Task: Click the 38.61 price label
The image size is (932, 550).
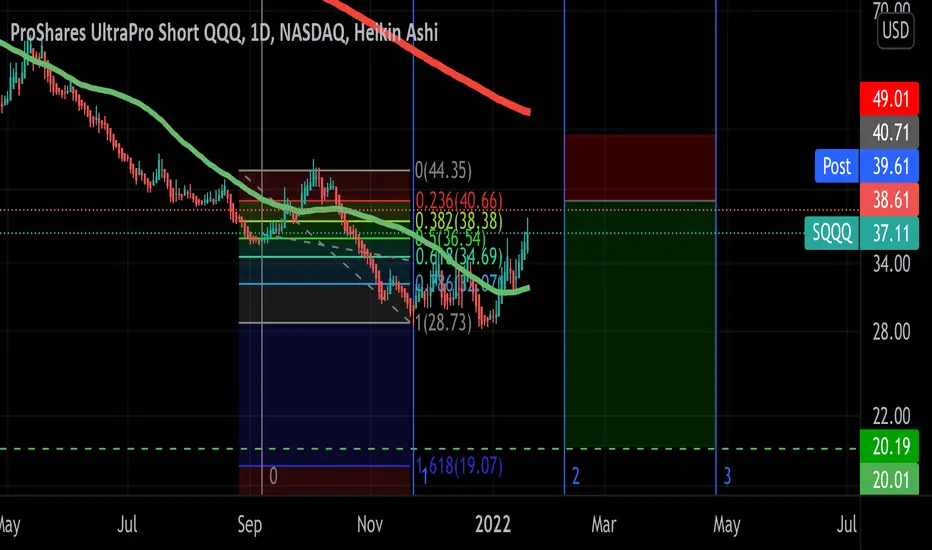Action: pyautogui.click(x=890, y=200)
